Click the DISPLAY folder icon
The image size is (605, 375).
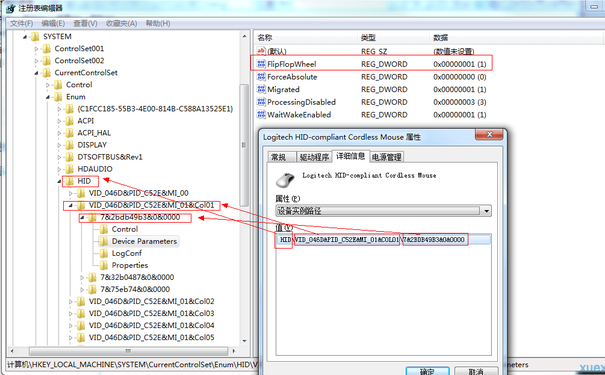tap(69, 145)
